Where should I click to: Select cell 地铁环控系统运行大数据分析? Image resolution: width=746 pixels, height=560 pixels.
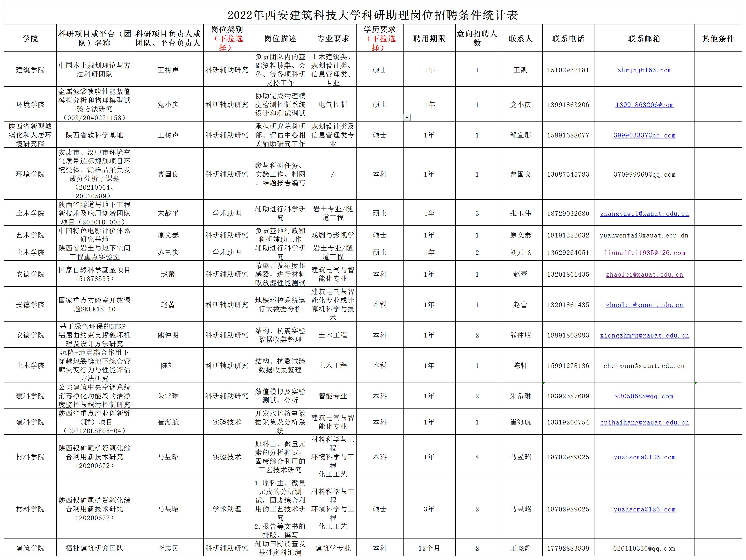click(x=280, y=304)
